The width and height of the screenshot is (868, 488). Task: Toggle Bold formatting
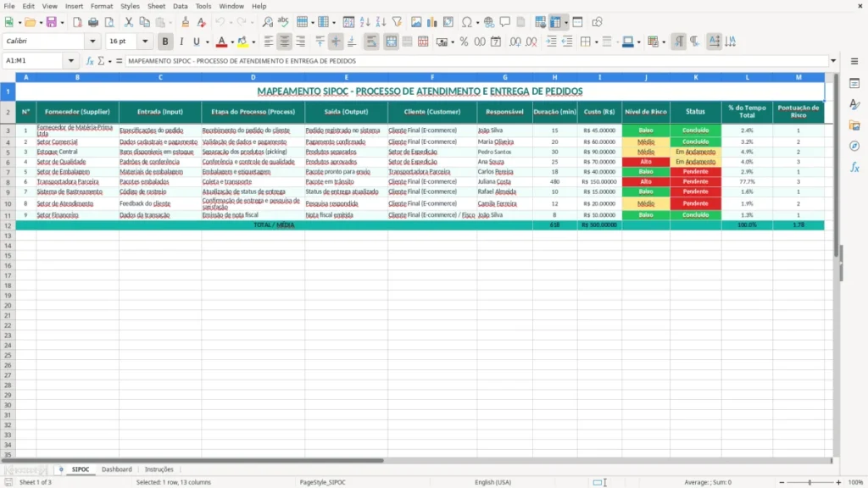click(x=165, y=42)
